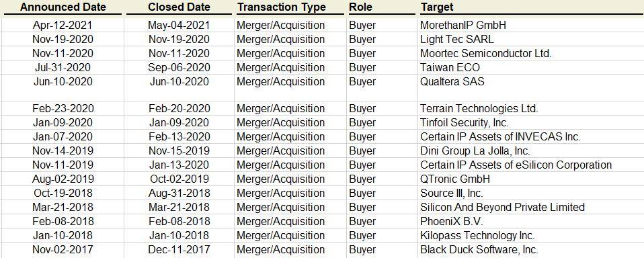
Task: Click Certain IP Assets of eSilicon Corporation
Action: click(x=516, y=165)
